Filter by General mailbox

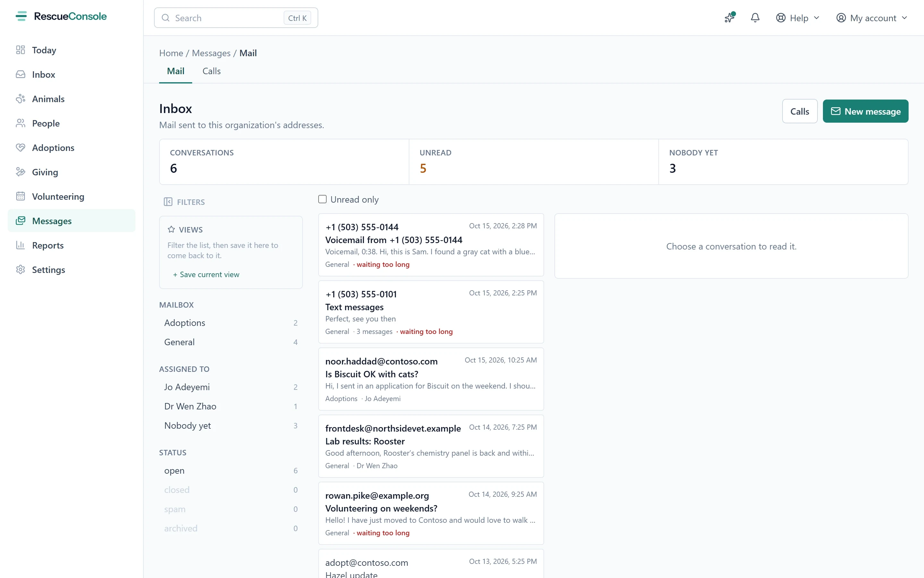[231, 342]
